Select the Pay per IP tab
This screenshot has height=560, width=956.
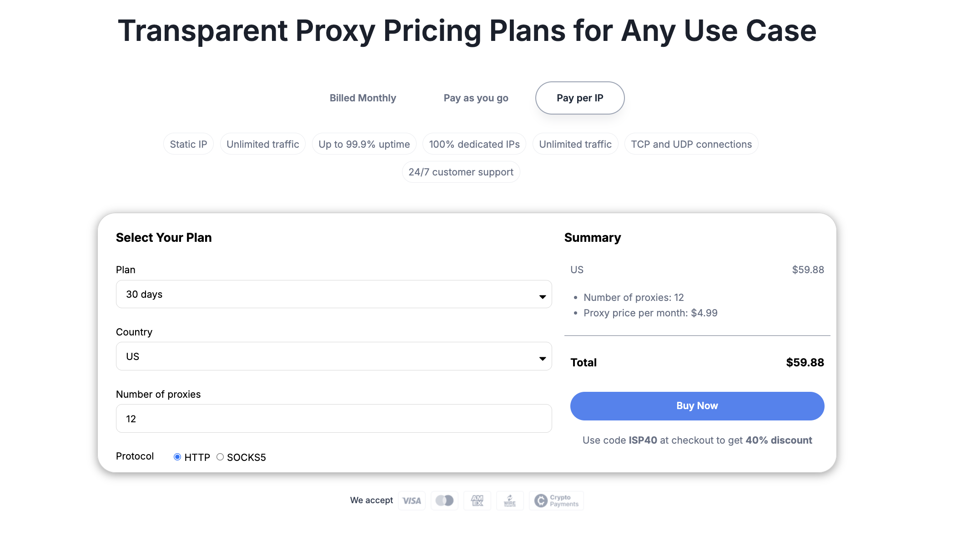pyautogui.click(x=580, y=98)
